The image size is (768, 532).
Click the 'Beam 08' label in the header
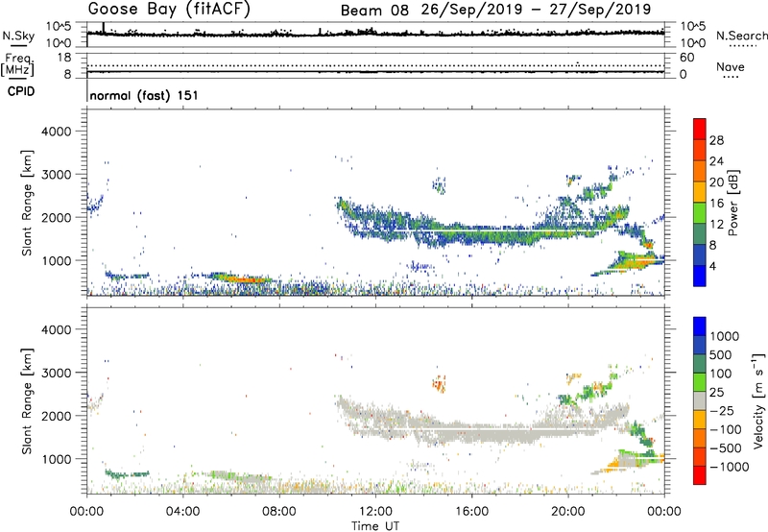374,10
